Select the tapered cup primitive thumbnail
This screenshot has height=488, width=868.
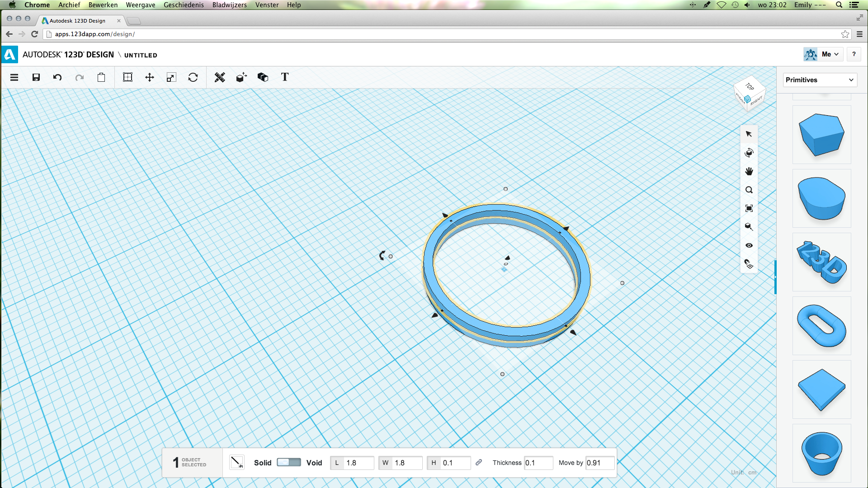click(821, 453)
